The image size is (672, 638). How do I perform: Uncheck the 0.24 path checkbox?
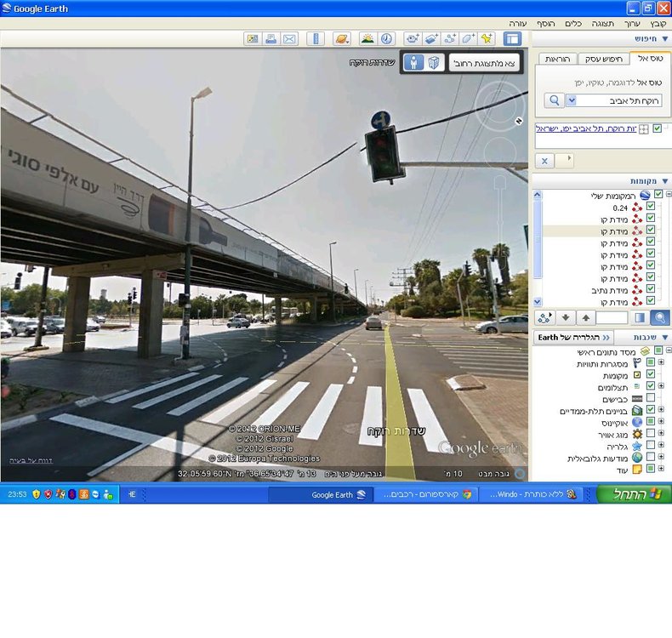tap(651, 206)
